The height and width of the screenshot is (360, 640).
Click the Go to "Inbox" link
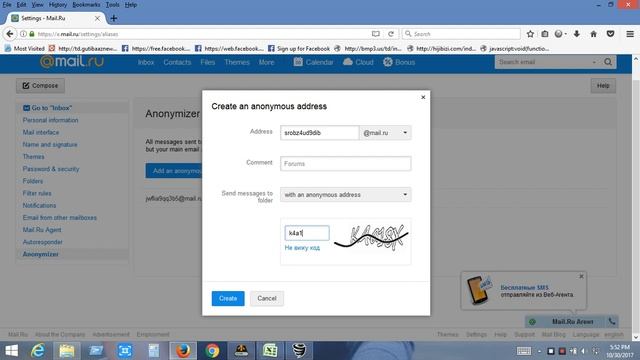click(x=47, y=108)
